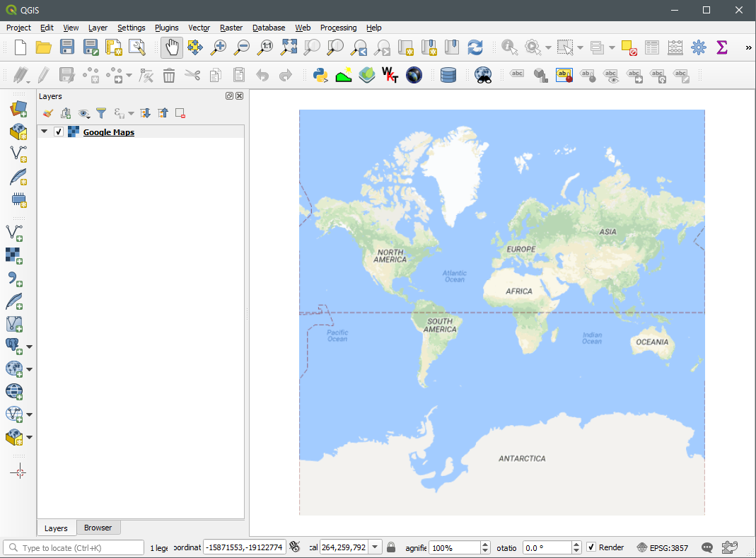The image size is (756, 558).
Task: Open Data Source Manager
Action: click(18, 110)
